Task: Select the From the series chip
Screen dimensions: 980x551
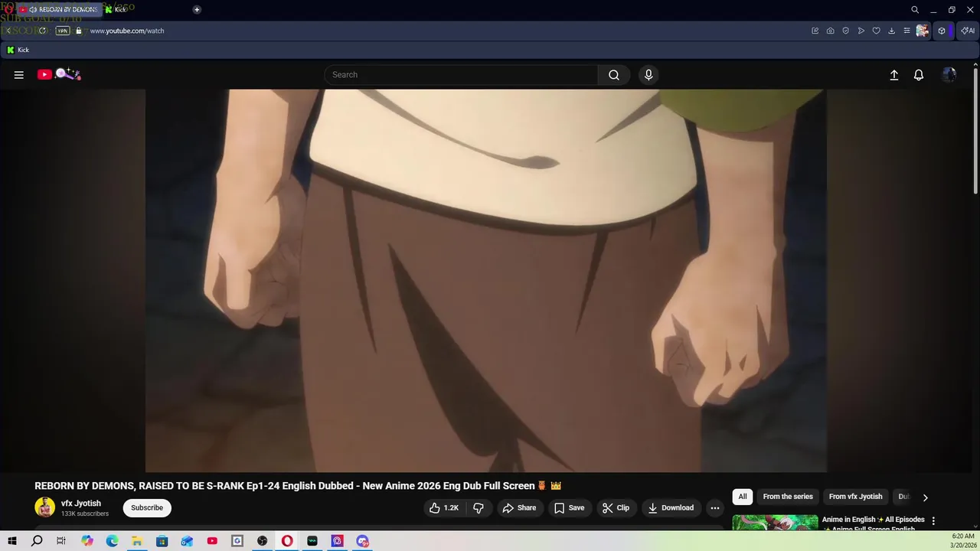Action: pos(788,497)
